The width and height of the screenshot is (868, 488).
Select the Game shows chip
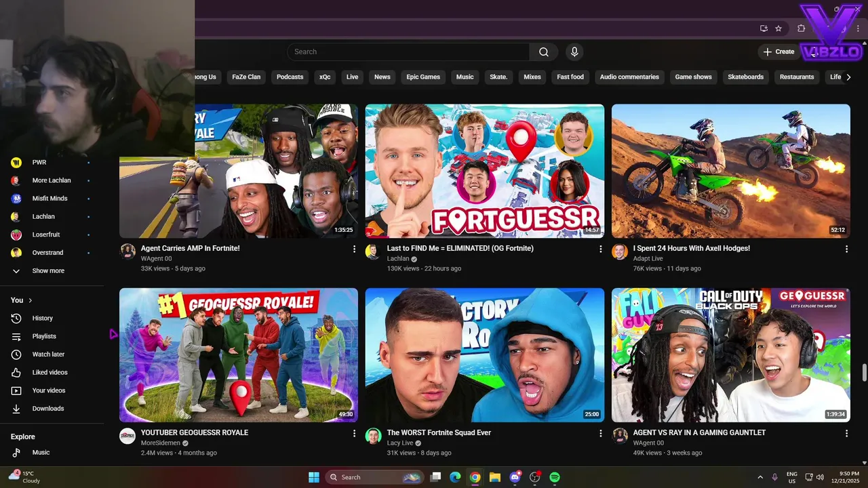pyautogui.click(x=693, y=77)
